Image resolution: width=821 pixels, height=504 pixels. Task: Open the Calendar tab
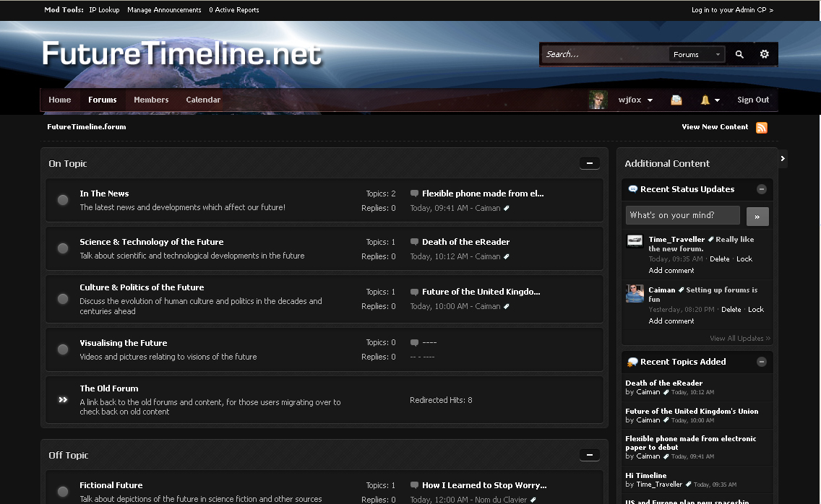[x=203, y=100]
